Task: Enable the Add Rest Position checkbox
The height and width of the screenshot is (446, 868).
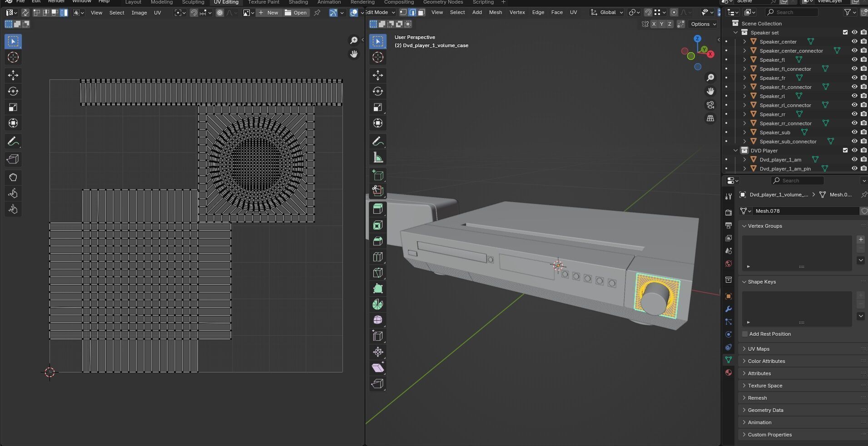Action: [745, 334]
